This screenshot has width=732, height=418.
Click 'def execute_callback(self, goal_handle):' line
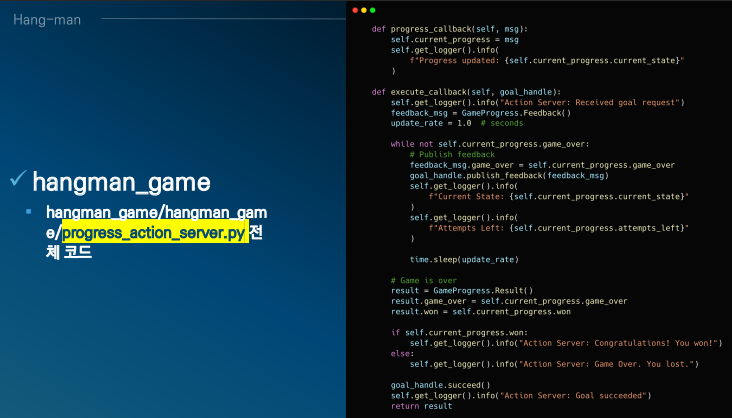[466, 92]
